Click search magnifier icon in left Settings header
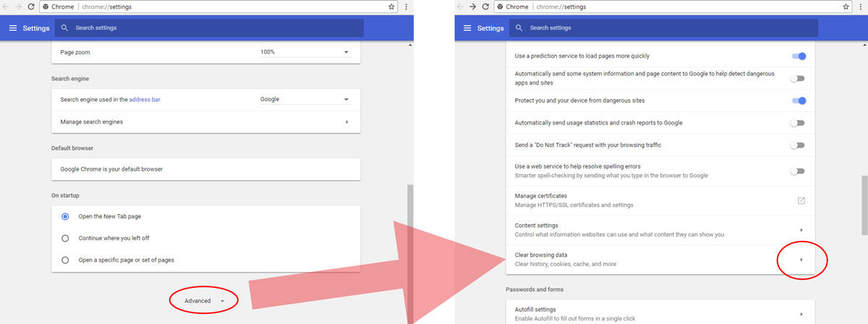This screenshot has width=868, height=324. [x=64, y=27]
